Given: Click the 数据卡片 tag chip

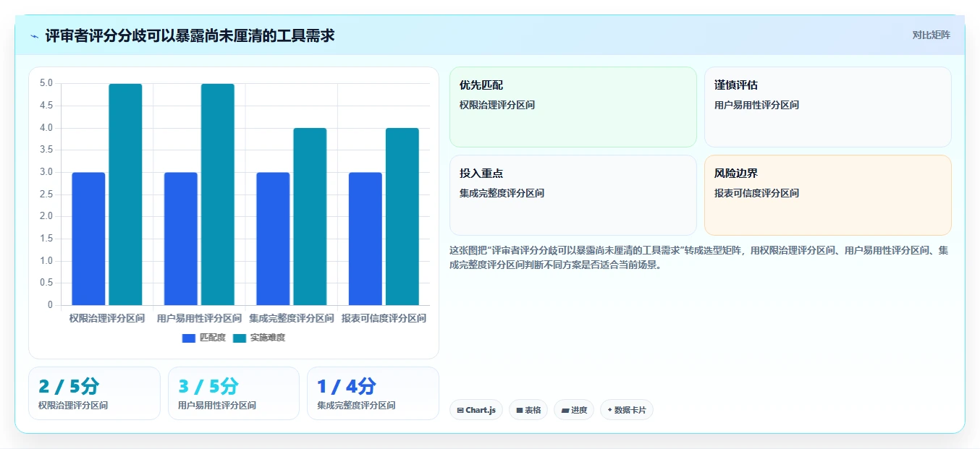Looking at the screenshot, I should point(627,410).
